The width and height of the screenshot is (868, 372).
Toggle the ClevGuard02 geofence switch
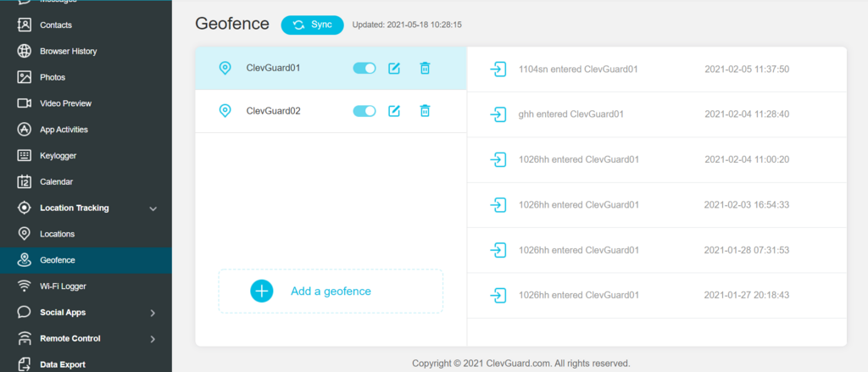pos(364,111)
